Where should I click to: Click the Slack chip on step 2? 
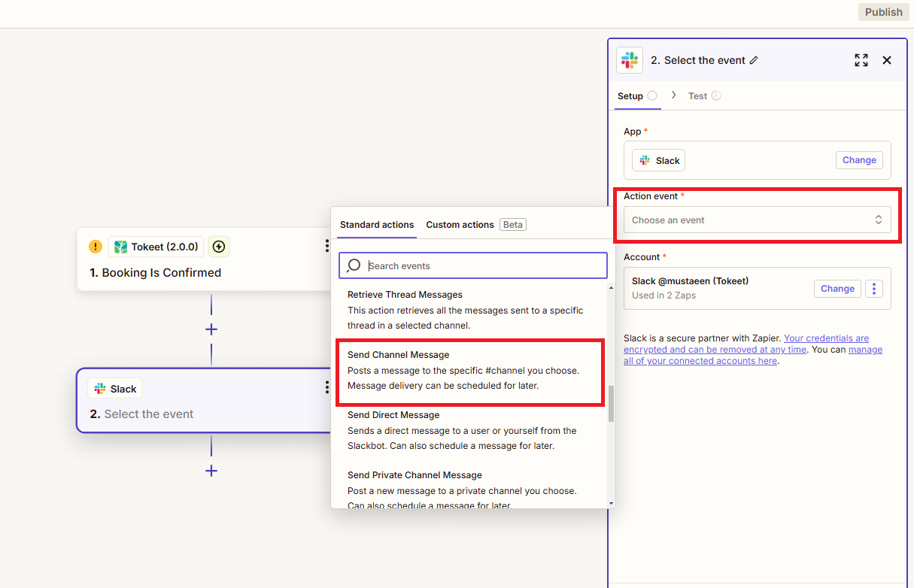[115, 389]
